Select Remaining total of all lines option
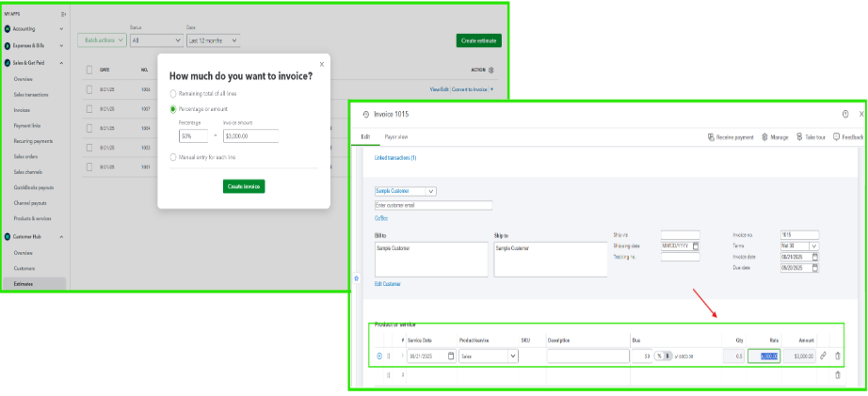This screenshot has height=396, width=868. coord(173,94)
